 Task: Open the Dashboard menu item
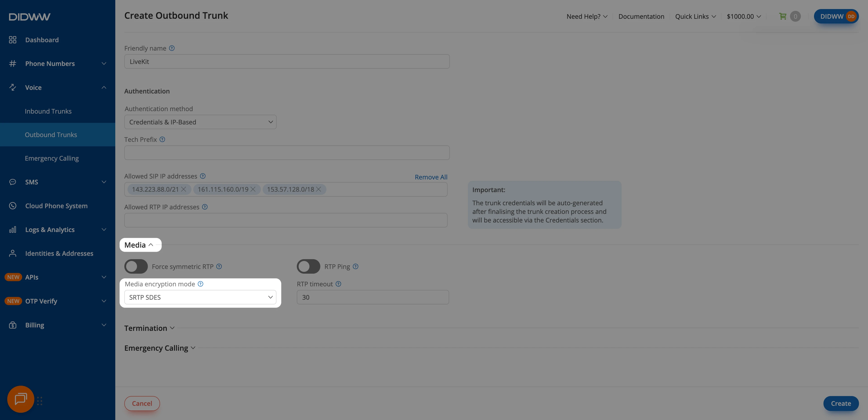pos(42,40)
